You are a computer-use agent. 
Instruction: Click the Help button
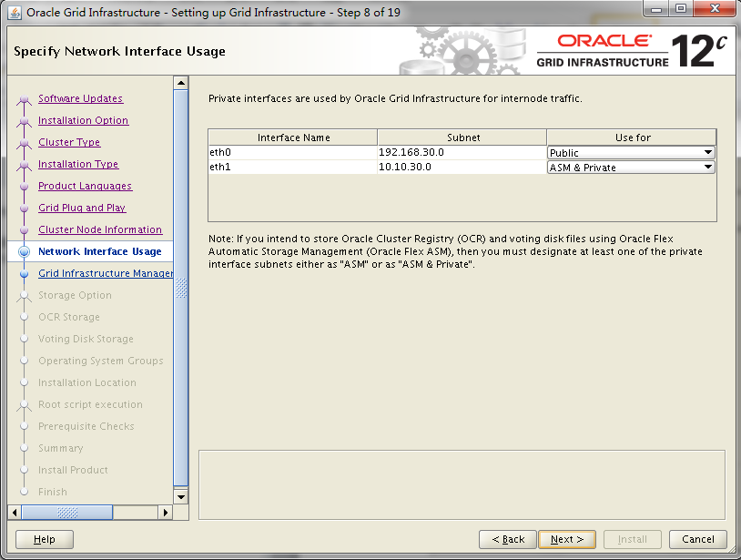tap(45, 539)
